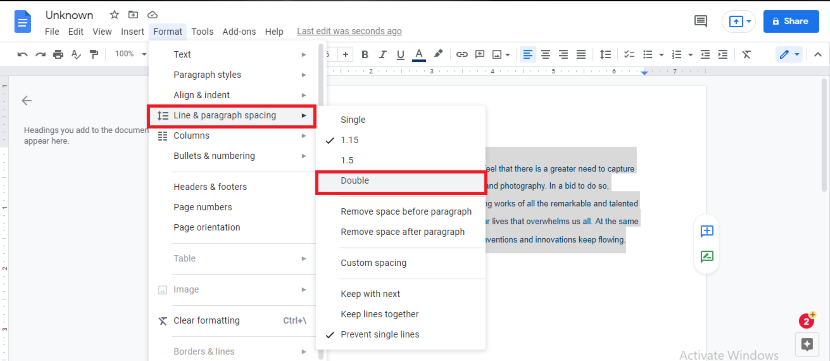Select the checked 1.15 spacing
Image resolution: width=830 pixels, height=361 pixels.
click(x=401, y=140)
